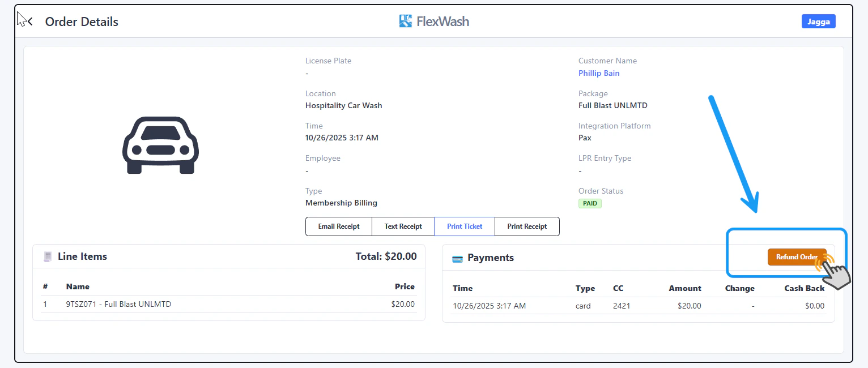The image size is (868, 368).
Task: Click the CC number 2421 cell
Action: click(x=622, y=306)
